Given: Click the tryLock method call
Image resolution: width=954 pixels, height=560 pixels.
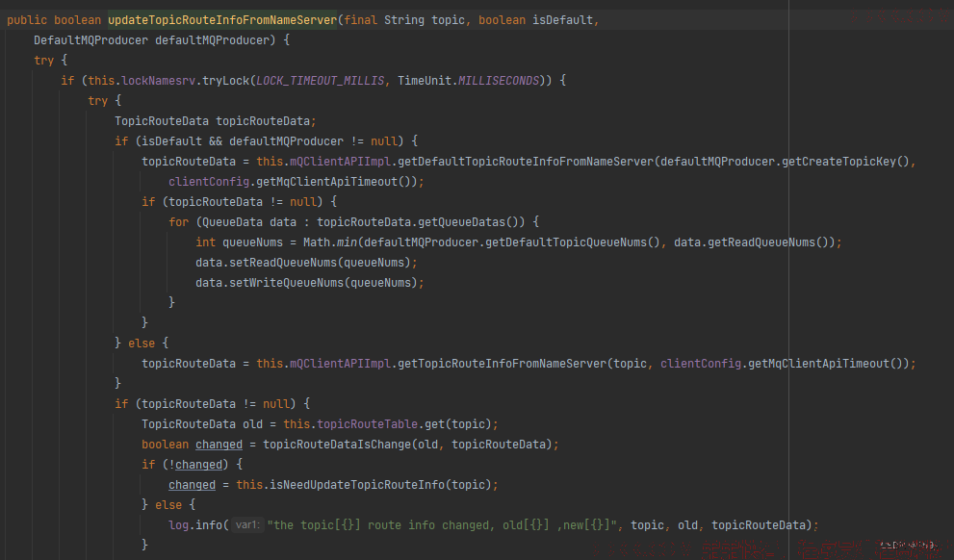Looking at the screenshot, I should pyautogui.click(x=225, y=80).
